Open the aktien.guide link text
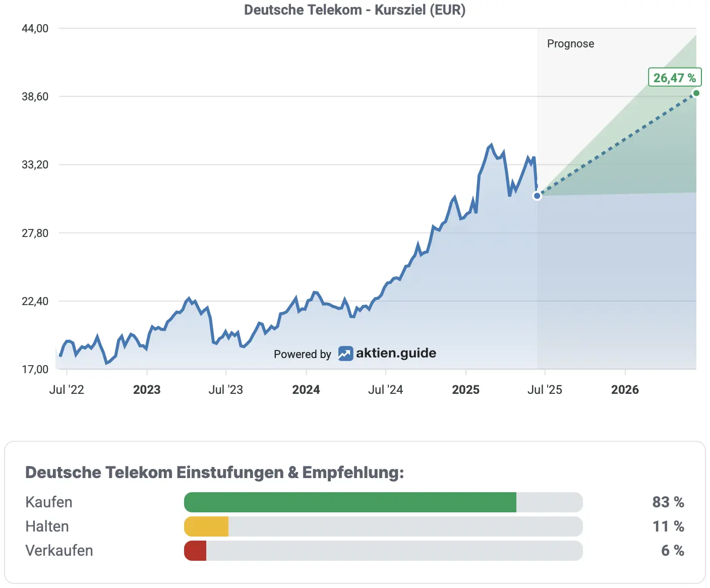The height and width of the screenshot is (588, 710). click(x=396, y=353)
